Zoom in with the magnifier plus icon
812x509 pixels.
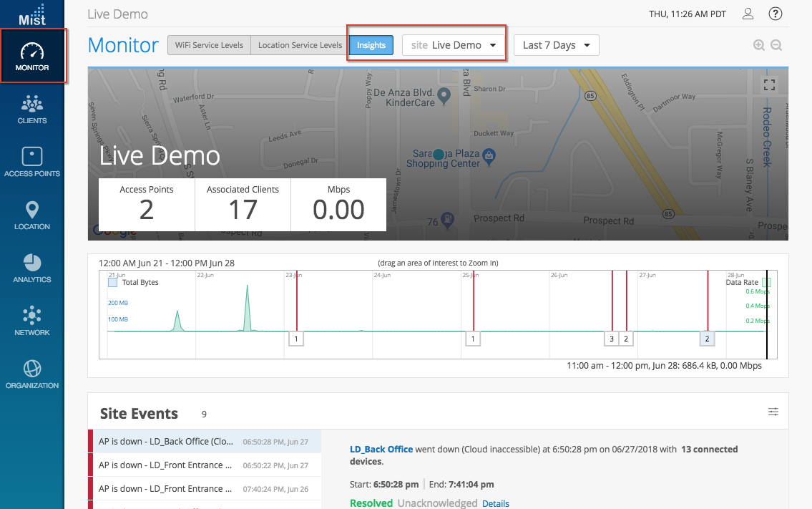tap(759, 45)
